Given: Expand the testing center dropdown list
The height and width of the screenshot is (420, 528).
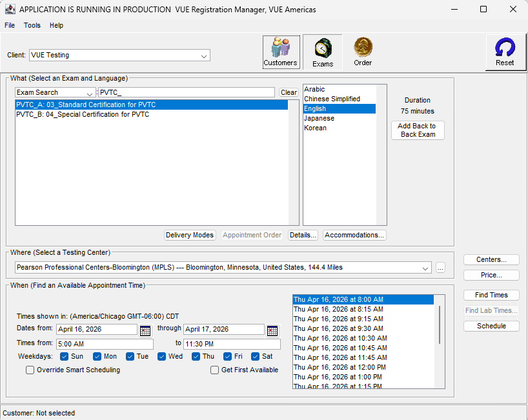Looking at the screenshot, I should tap(425, 268).
